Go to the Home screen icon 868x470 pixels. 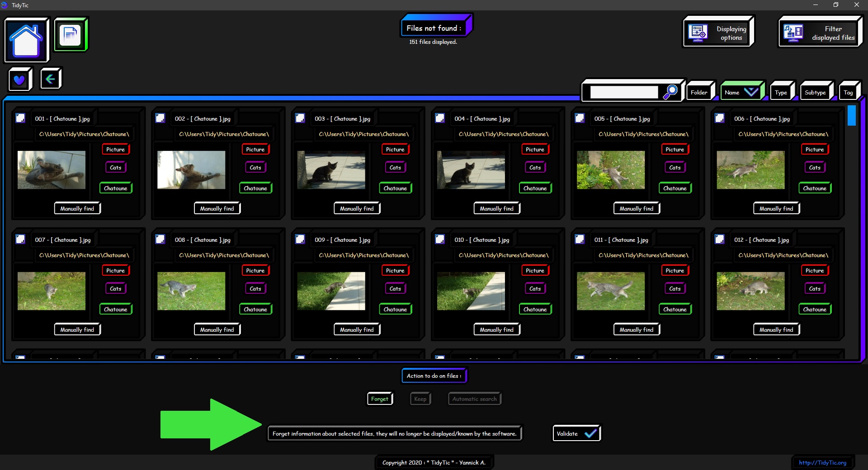(26, 40)
